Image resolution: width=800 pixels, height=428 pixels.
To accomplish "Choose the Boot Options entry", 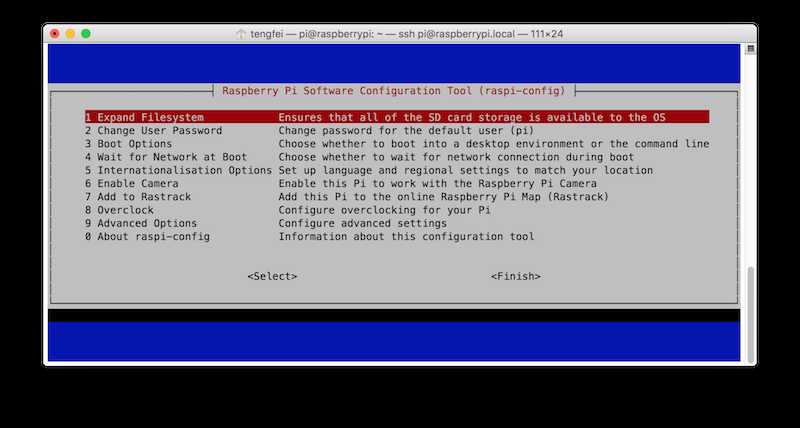I will point(129,144).
